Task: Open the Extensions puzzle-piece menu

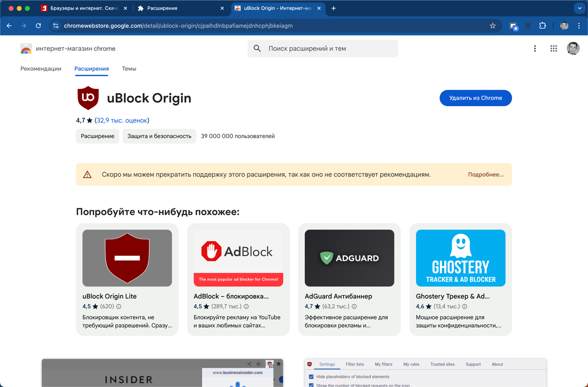Action: pyautogui.click(x=542, y=26)
